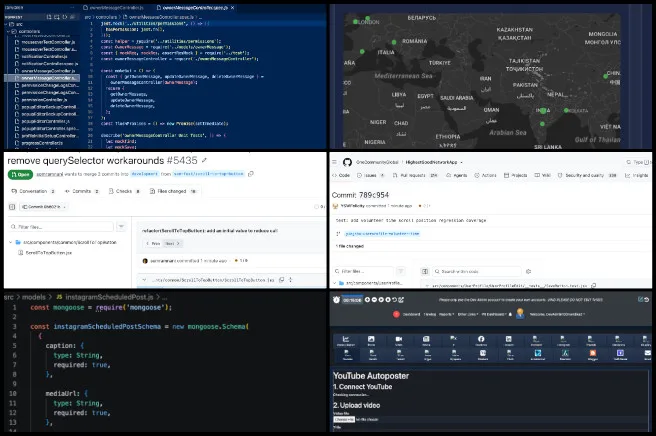Open the hamburger menu beside the GitHub logo

point(335,162)
